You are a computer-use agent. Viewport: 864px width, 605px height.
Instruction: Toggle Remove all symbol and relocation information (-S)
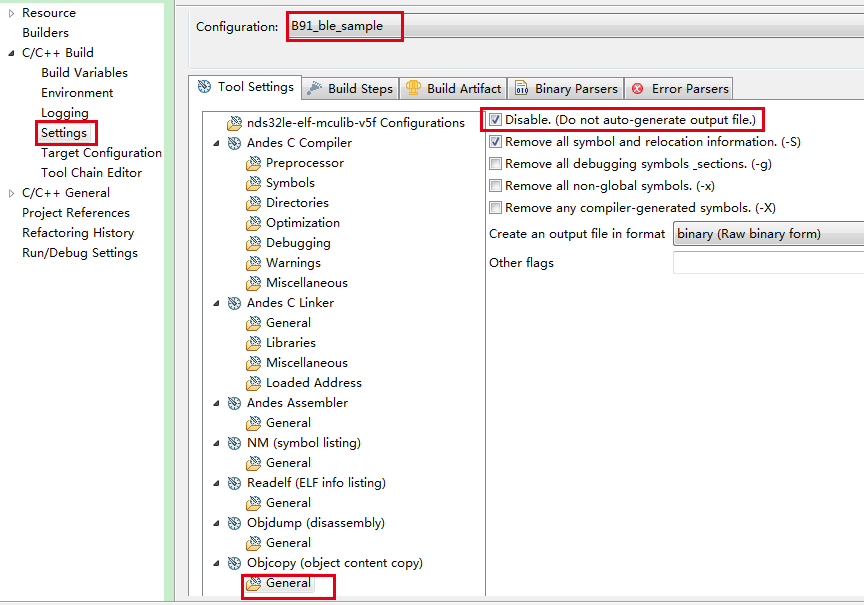495,142
